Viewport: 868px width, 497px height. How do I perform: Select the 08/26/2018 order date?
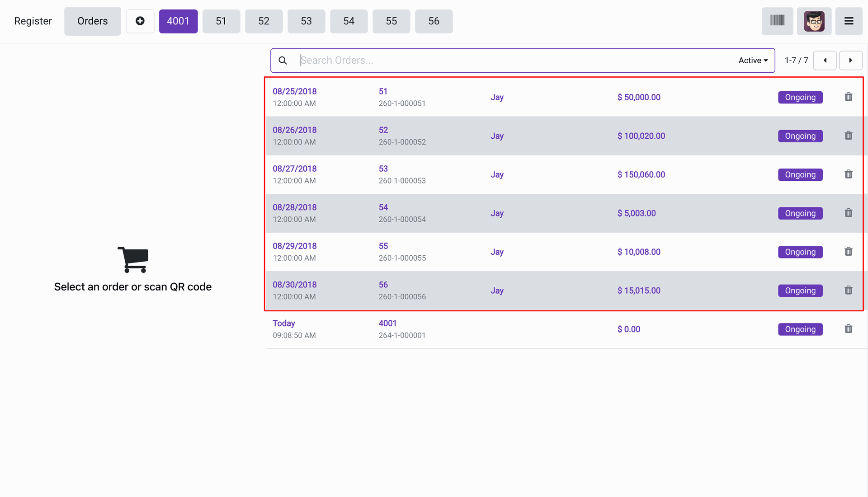(295, 130)
